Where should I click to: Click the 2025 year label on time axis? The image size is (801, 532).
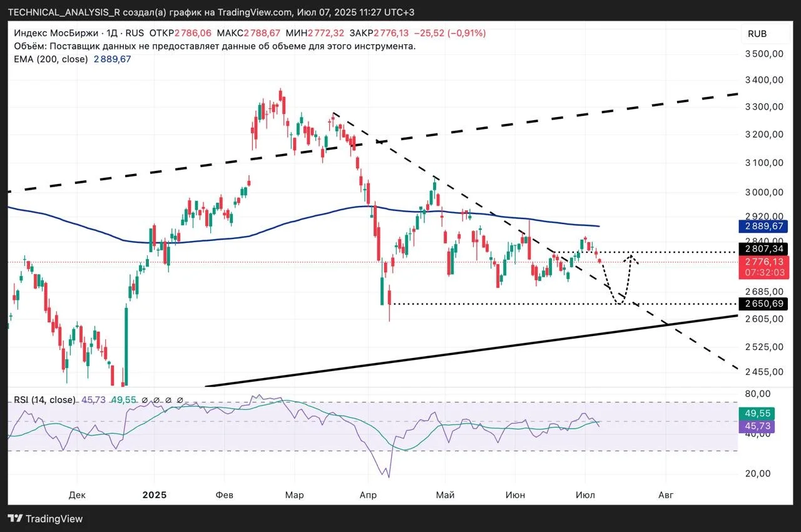[x=155, y=495]
